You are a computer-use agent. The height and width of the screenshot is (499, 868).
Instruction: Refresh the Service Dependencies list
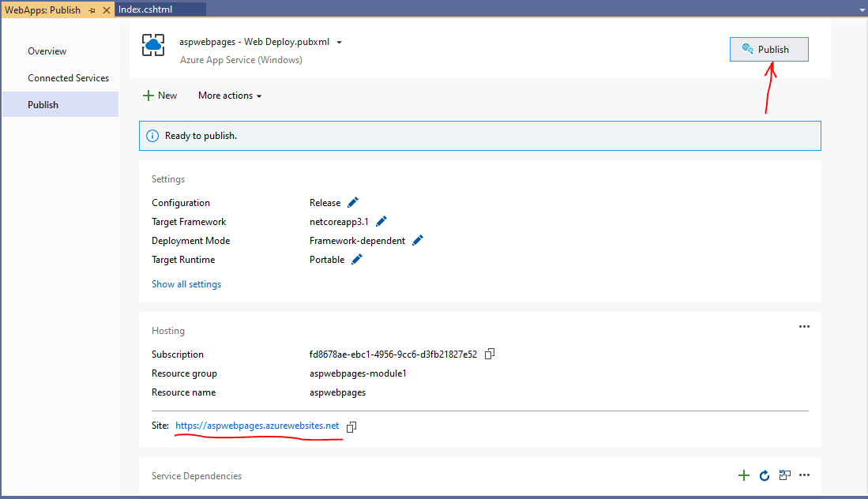pyautogui.click(x=765, y=475)
